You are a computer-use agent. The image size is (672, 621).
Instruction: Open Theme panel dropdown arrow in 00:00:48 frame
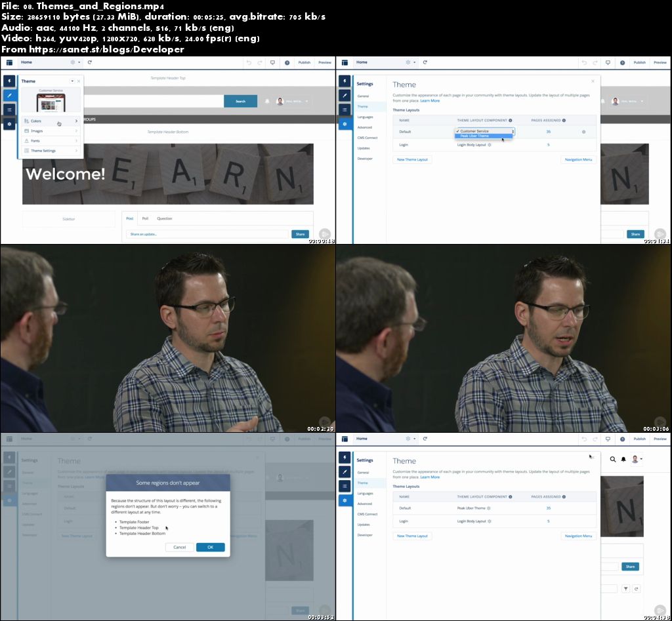pos(72,81)
